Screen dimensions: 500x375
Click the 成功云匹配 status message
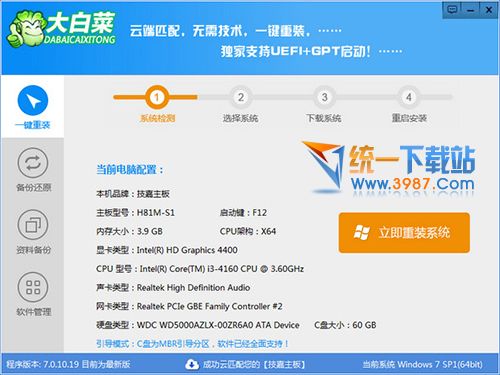pos(254,364)
